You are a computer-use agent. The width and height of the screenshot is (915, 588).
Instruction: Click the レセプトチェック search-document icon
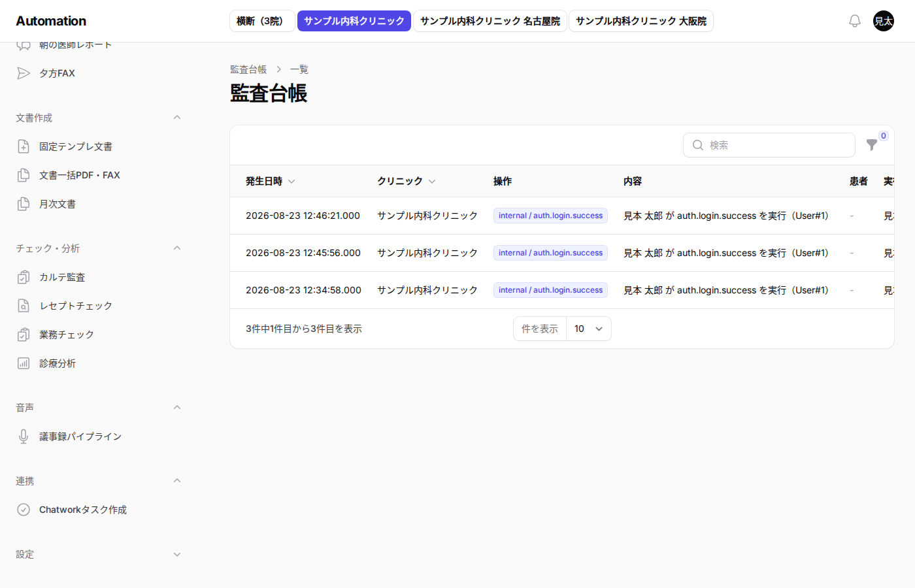24,306
